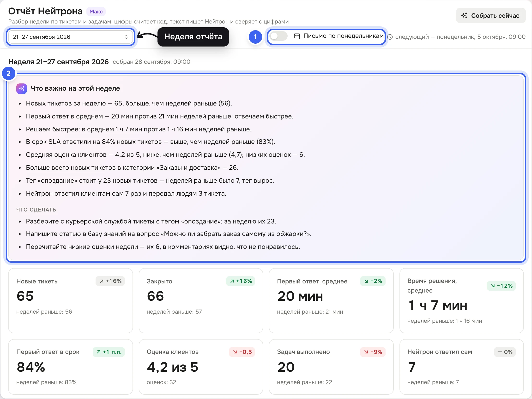Click the chevron arrows of the week selector
Screen dimensions: 532x399
pyautogui.click(x=126, y=37)
